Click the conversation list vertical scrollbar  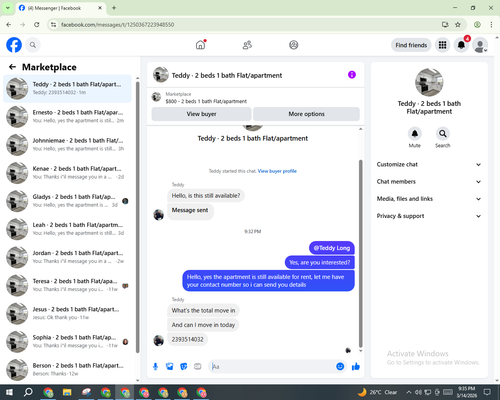[137, 217]
